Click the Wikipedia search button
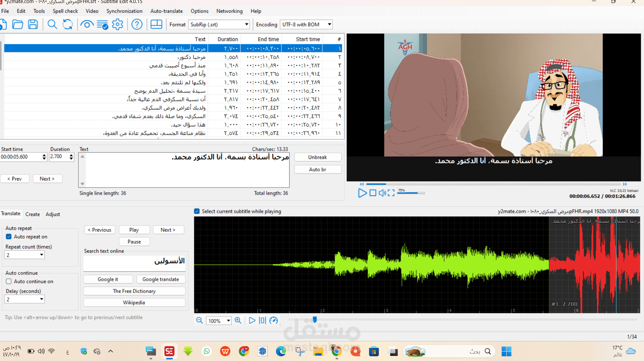 click(134, 303)
